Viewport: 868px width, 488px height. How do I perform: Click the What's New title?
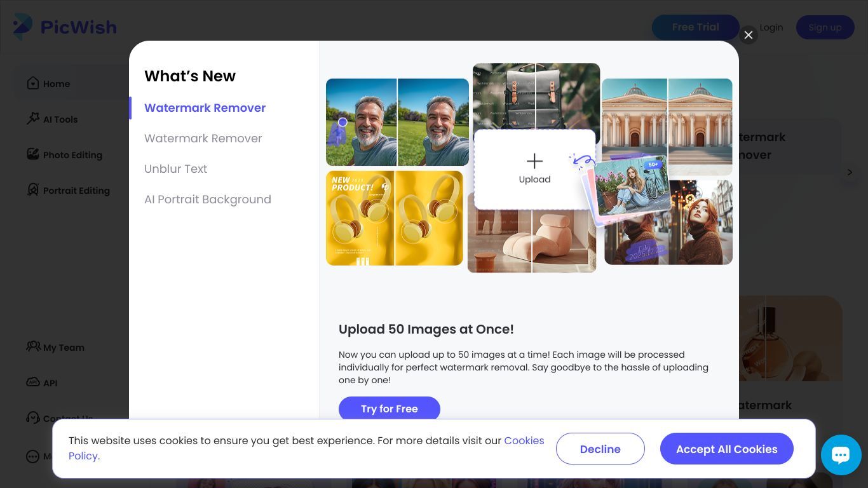click(x=190, y=76)
